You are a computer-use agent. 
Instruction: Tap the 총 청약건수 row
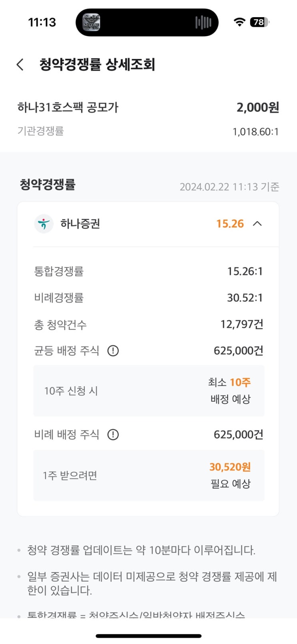pyautogui.click(x=149, y=325)
